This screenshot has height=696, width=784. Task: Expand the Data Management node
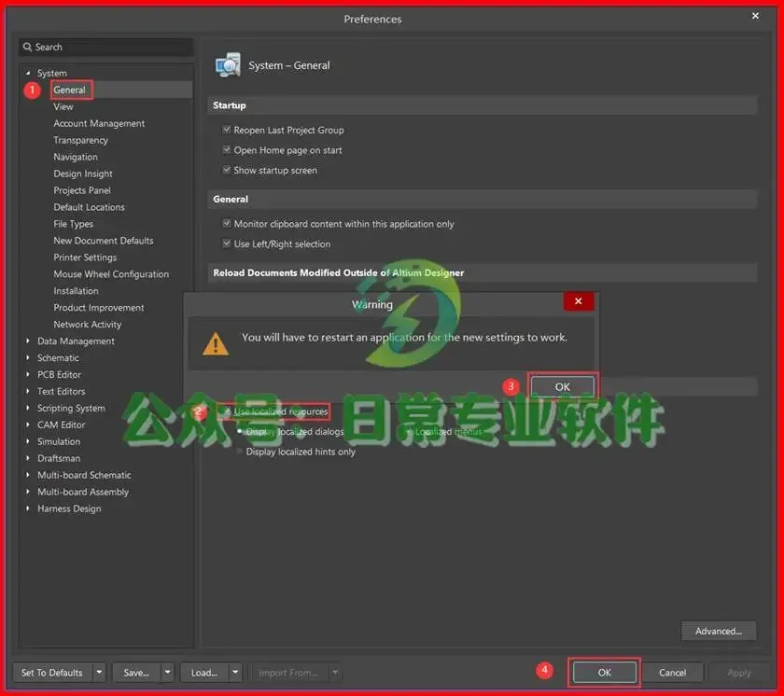28,341
